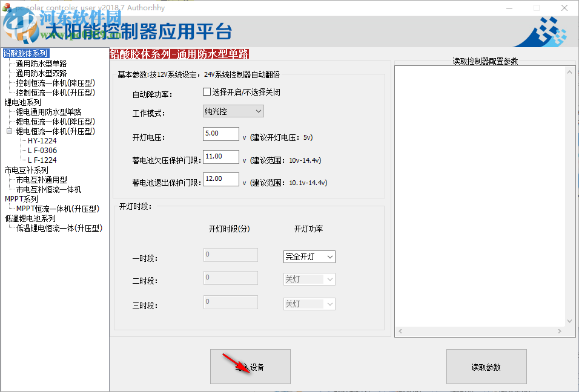Select 锂电恒流一体机(降压型) item
Viewport: 579px width, 392px height.
click(x=55, y=122)
